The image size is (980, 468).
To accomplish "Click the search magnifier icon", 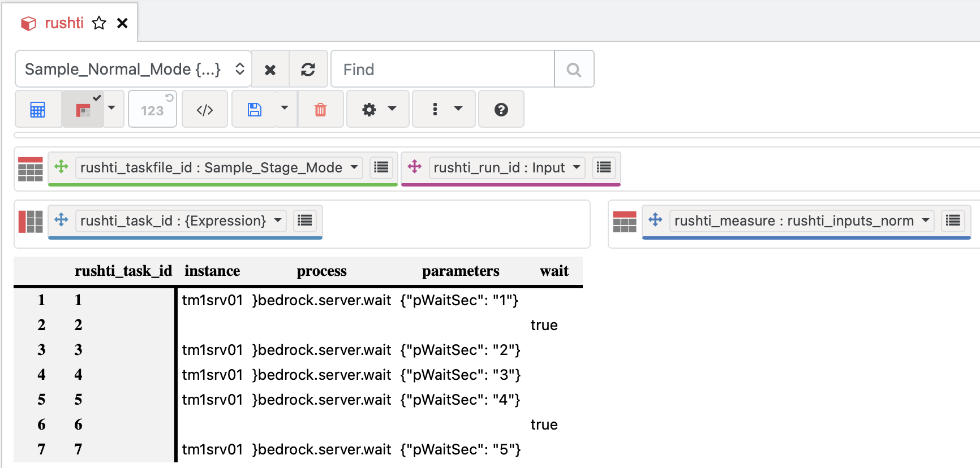I will click(574, 70).
